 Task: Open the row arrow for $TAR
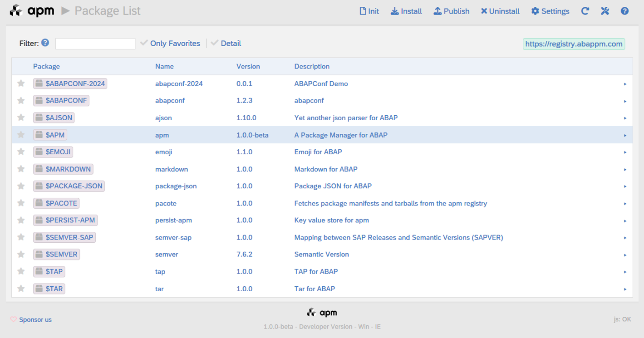[x=625, y=289]
